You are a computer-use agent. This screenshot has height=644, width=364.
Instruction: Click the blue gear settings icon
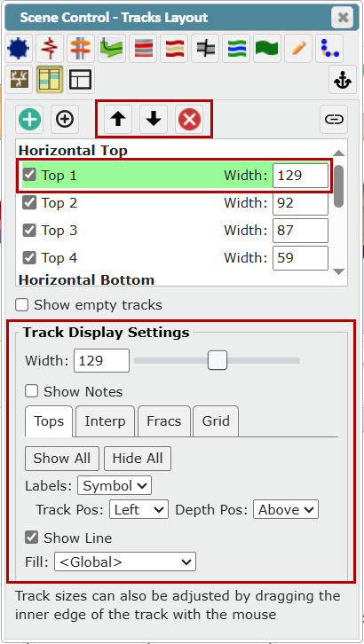click(x=18, y=49)
